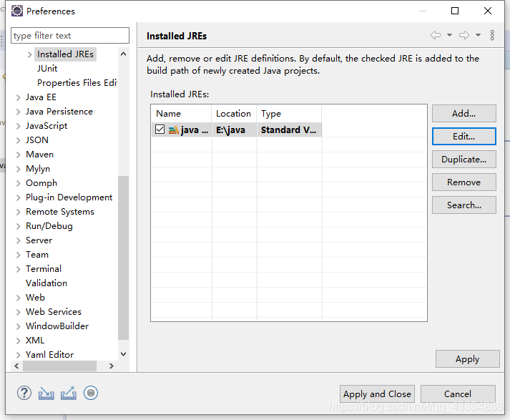Maximize the Preferences window

coord(455,11)
